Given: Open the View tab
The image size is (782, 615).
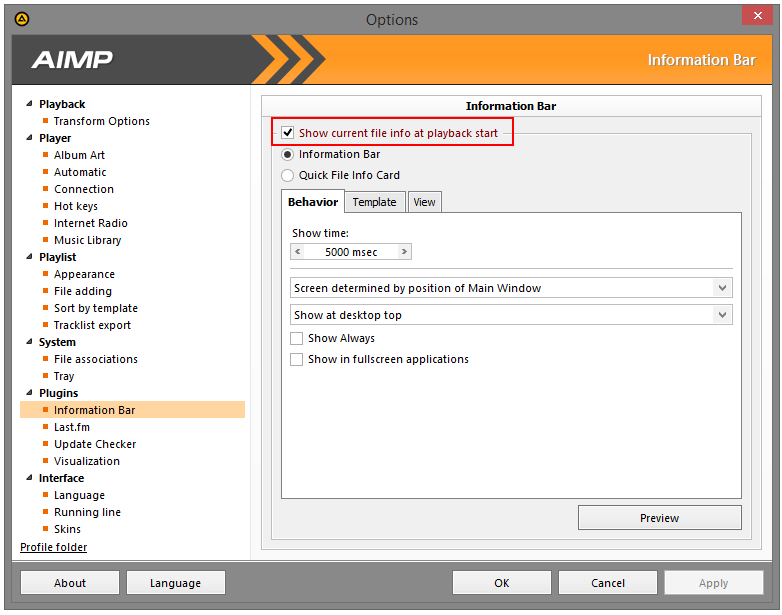Looking at the screenshot, I should (424, 203).
